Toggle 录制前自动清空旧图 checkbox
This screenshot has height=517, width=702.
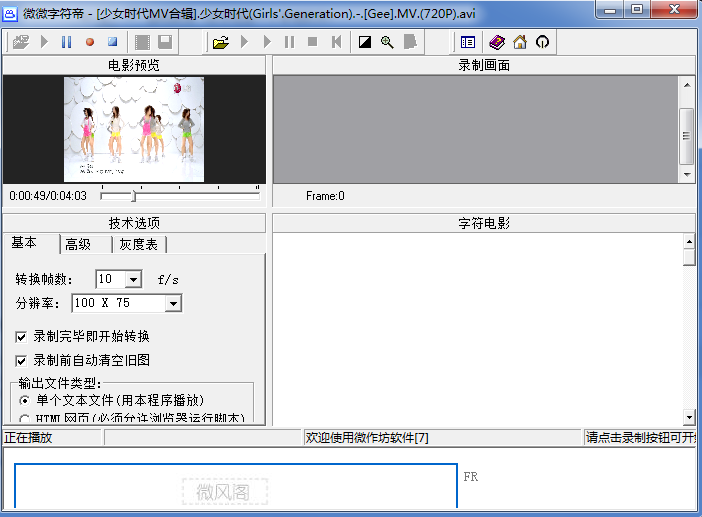pyautogui.click(x=22, y=360)
